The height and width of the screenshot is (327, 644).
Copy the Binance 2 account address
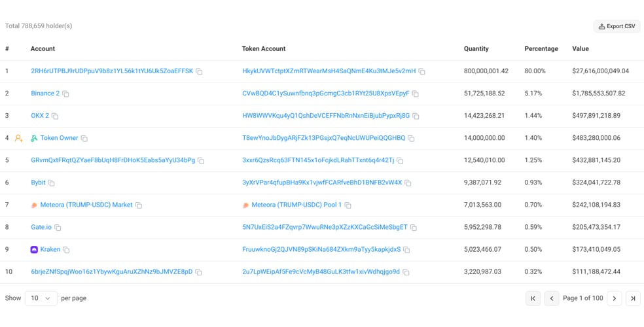click(65, 94)
